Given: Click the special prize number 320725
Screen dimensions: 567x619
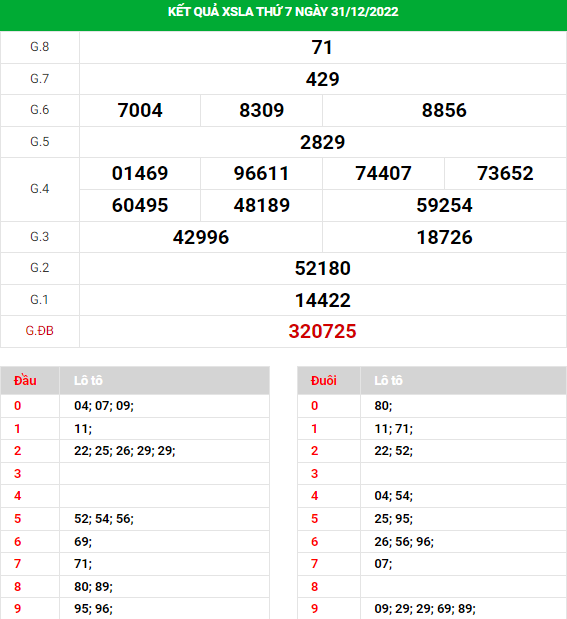Looking at the screenshot, I should coord(322,331).
